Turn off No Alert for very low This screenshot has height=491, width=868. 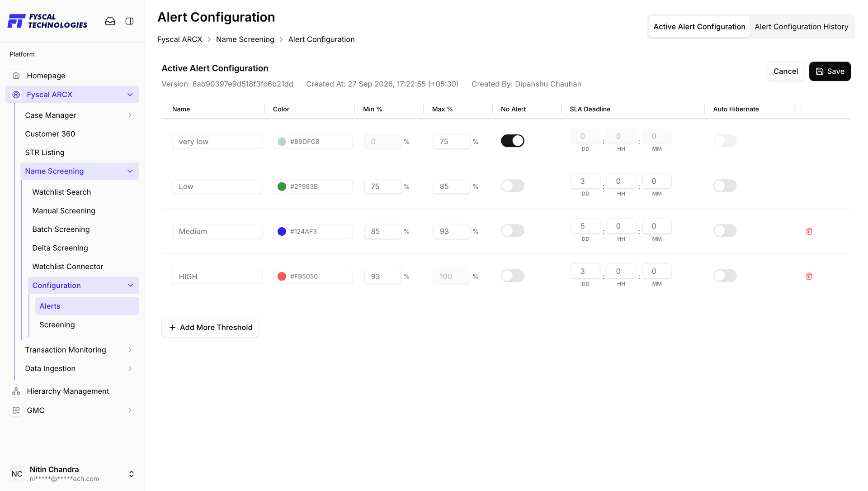tap(512, 141)
